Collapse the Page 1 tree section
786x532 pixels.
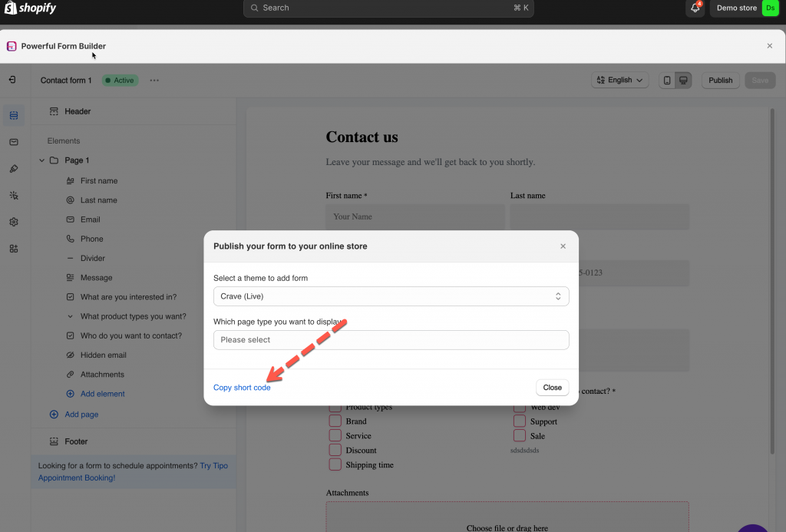42,160
